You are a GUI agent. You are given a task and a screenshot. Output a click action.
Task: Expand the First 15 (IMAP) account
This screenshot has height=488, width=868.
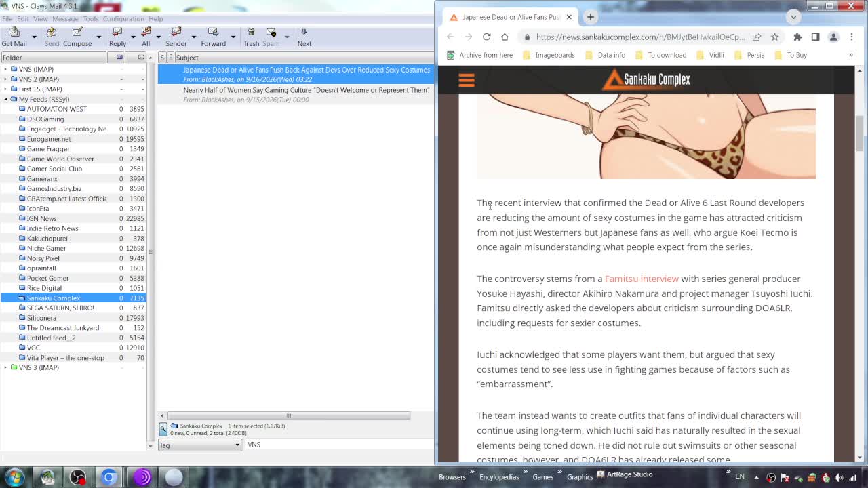point(5,89)
